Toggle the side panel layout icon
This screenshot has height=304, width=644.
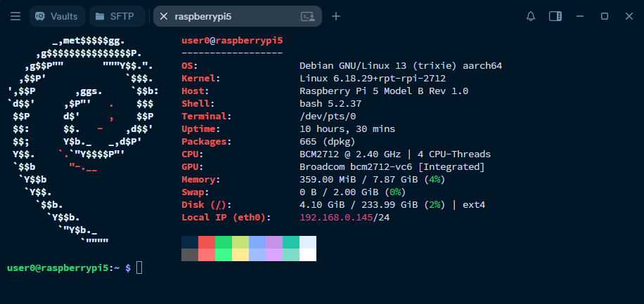(x=555, y=16)
